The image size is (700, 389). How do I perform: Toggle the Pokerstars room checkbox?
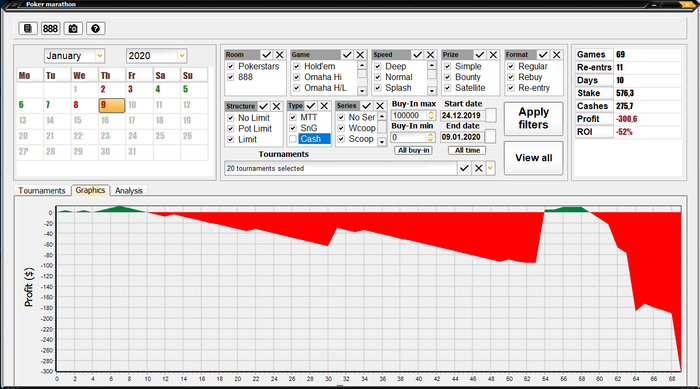click(x=231, y=67)
